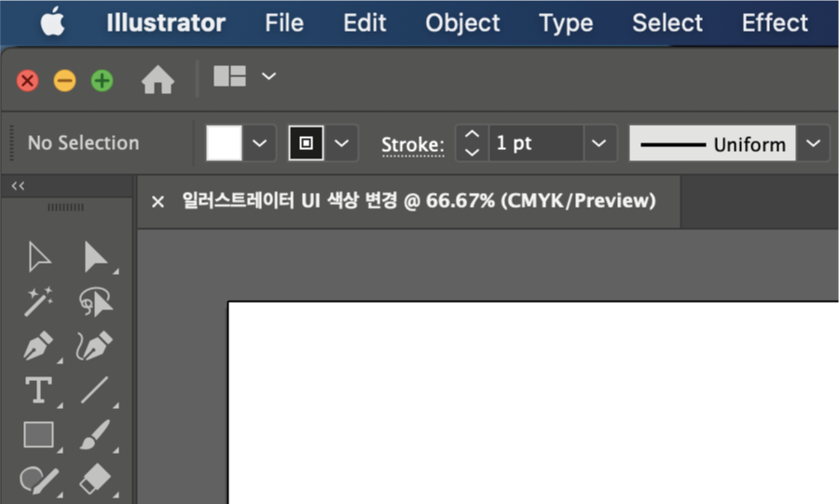Select the Rectangle tool
Image resolution: width=839 pixels, height=504 pixels.
tap(38, 434)
